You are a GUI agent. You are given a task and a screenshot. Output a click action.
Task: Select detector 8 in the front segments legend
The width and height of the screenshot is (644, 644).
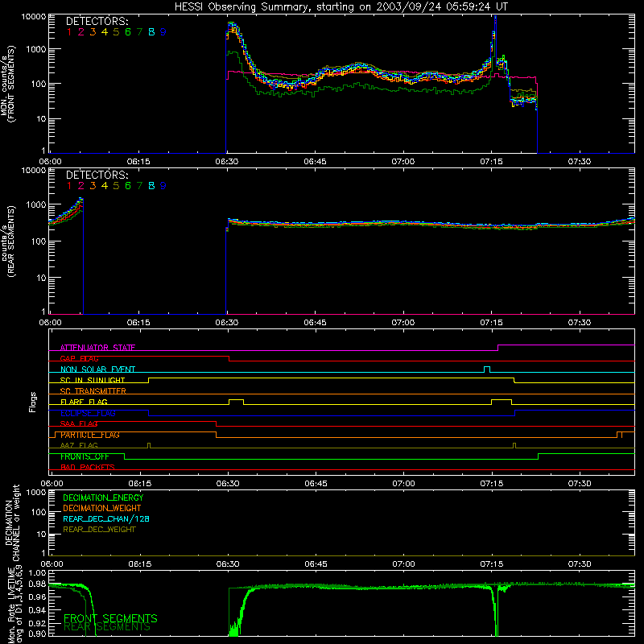coord(151,32)
